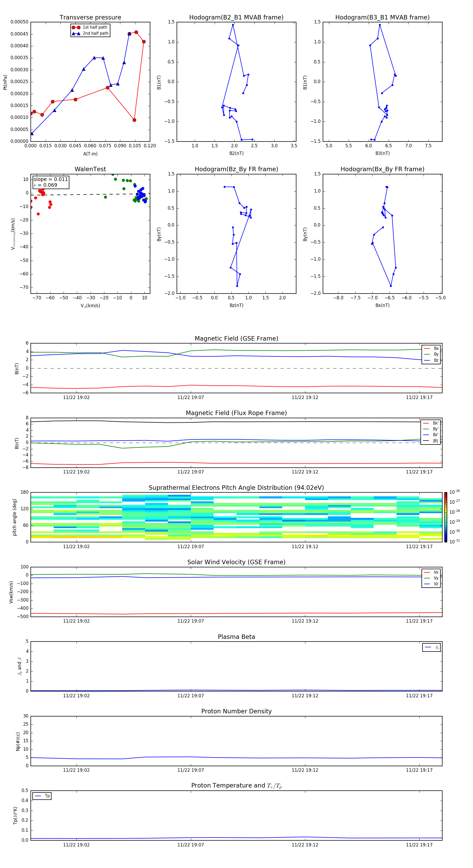Click '11/22 19:02' tick under GSE magnetic field
The height and width of the screenshot is (868, 473).
[76, 398]
